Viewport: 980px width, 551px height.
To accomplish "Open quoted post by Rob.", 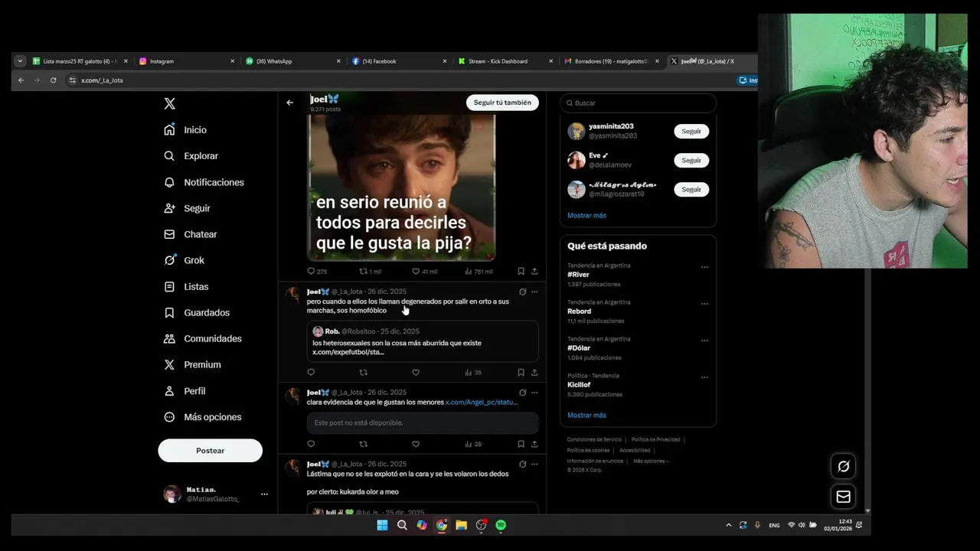I will [x=423, y=341].
